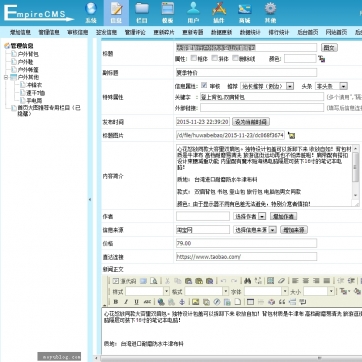Click the 管理评论 submenu item
The image size is (362, 362).
(x=135, y=32)
